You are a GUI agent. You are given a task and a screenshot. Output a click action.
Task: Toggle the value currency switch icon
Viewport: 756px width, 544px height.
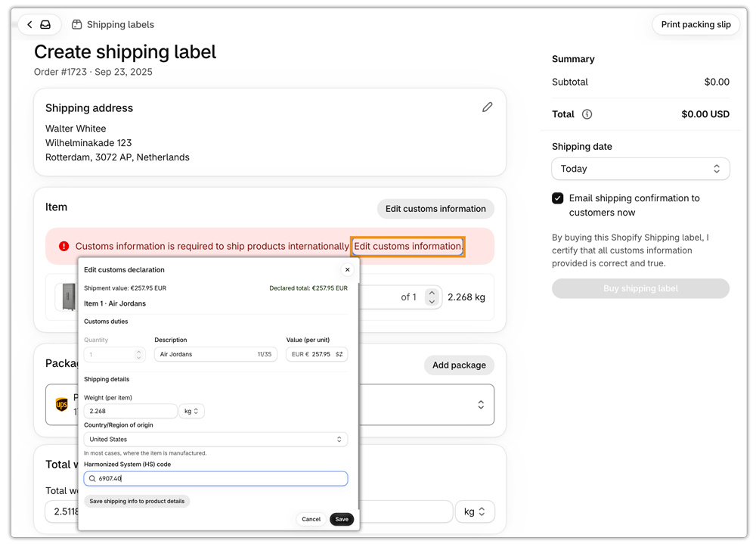point(339,354)
